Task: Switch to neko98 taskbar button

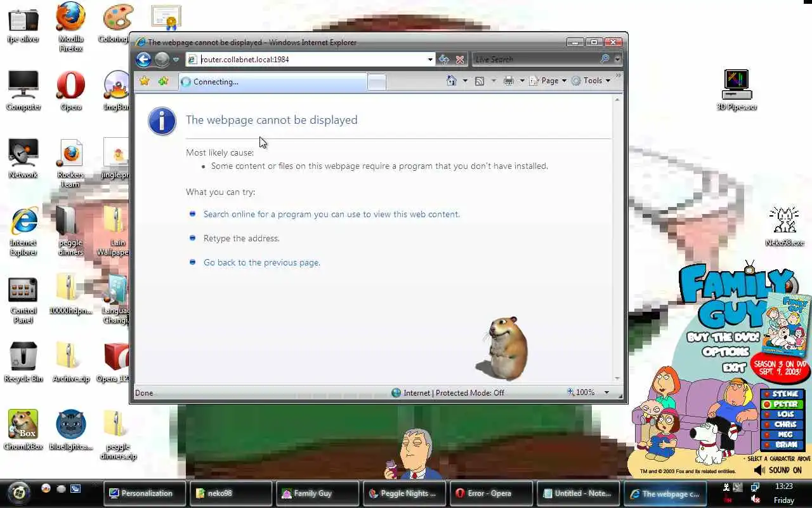Action: point(232,493)
